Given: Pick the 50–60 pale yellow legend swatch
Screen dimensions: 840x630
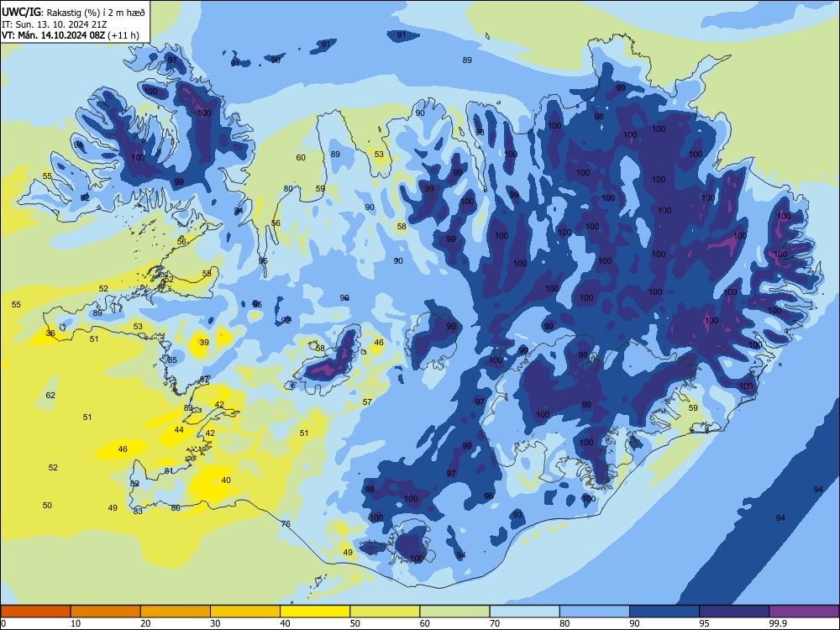Looking at the screenshot, I should click(385, 612).
